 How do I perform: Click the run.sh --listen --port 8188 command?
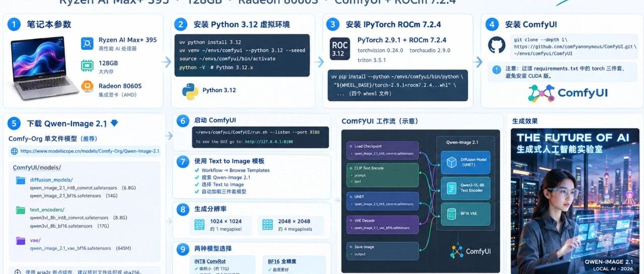tap(258, 132)
